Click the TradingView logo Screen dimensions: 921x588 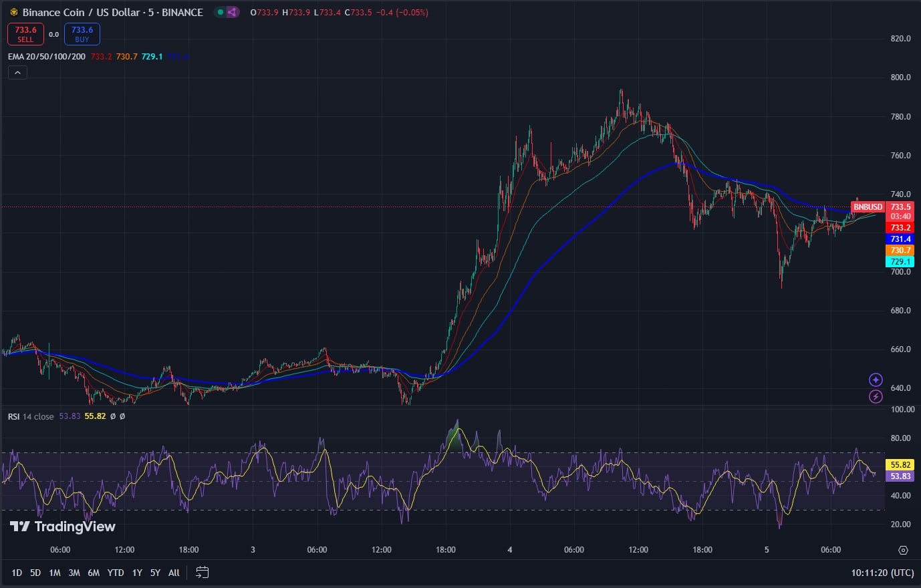point(63,527)
